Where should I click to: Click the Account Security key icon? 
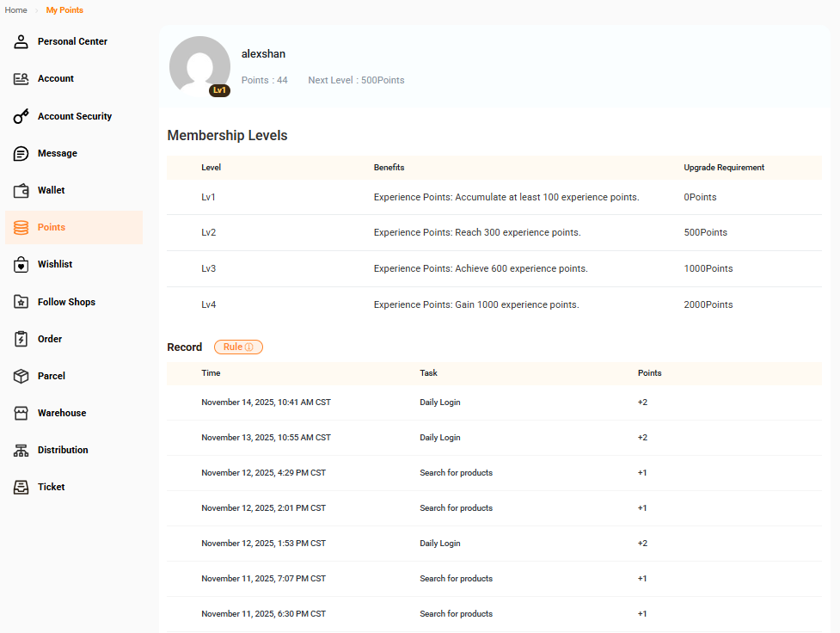(x=21, y=116)
